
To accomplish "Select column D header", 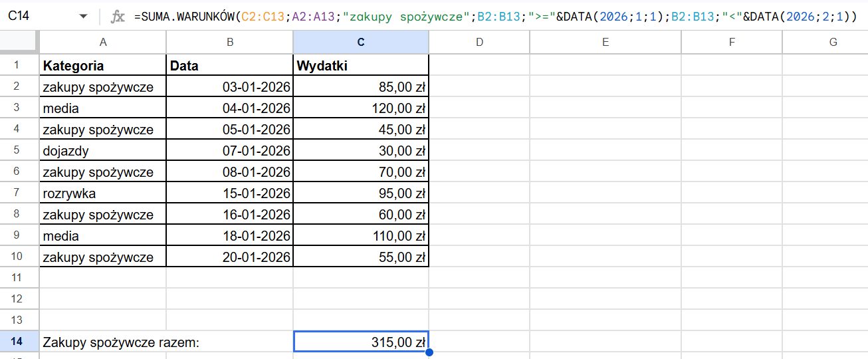I will (x=479, y=42).
